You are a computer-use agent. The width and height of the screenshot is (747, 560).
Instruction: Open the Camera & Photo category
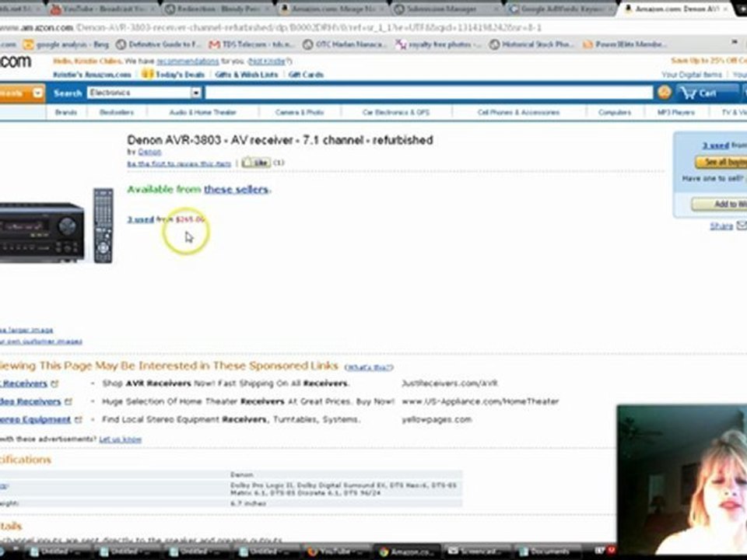tap(300, 112)
